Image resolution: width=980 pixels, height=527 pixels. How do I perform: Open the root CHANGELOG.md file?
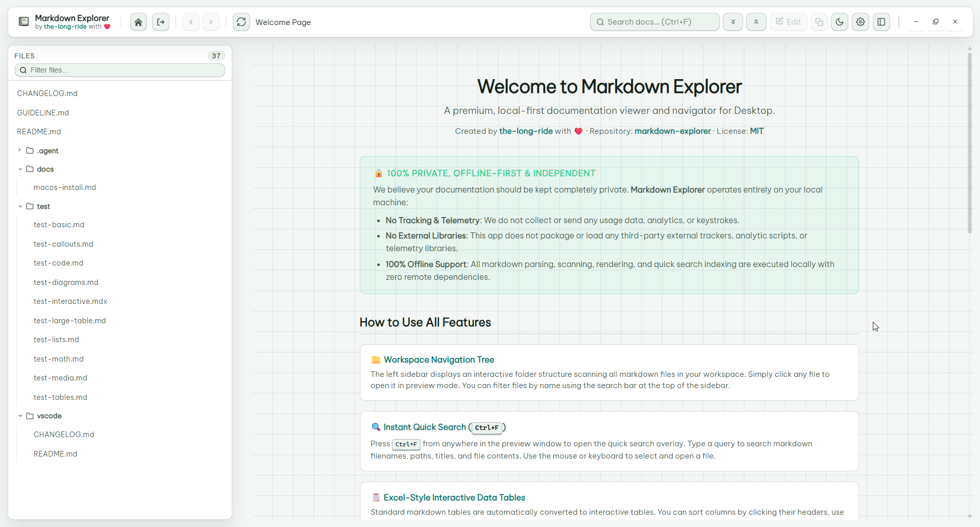(x=47, y=93)
